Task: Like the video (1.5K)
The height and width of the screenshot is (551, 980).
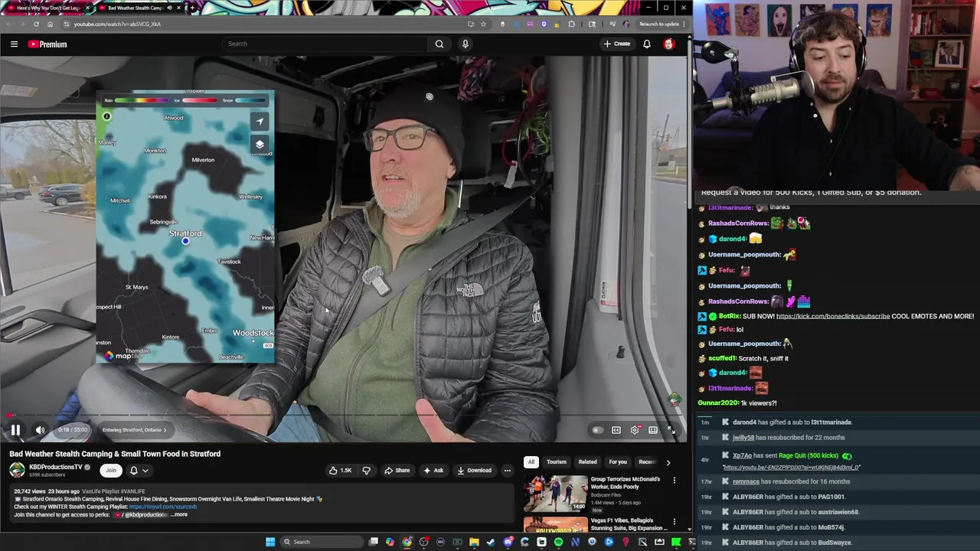Action: point(340,471)
